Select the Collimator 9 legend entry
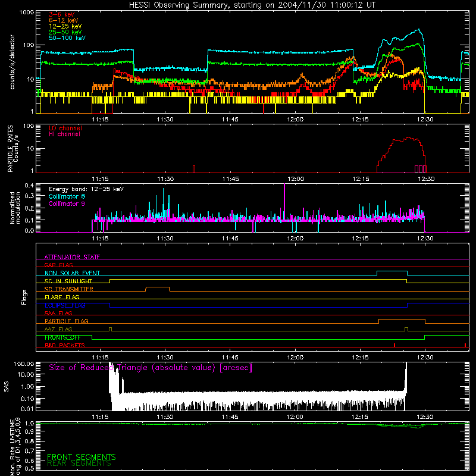This screenshot has width=476, height=476. 67,203
